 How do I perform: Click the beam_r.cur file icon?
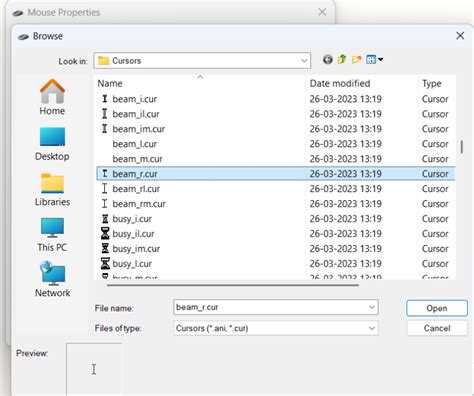pyautogui.click(x=105, y=174)
